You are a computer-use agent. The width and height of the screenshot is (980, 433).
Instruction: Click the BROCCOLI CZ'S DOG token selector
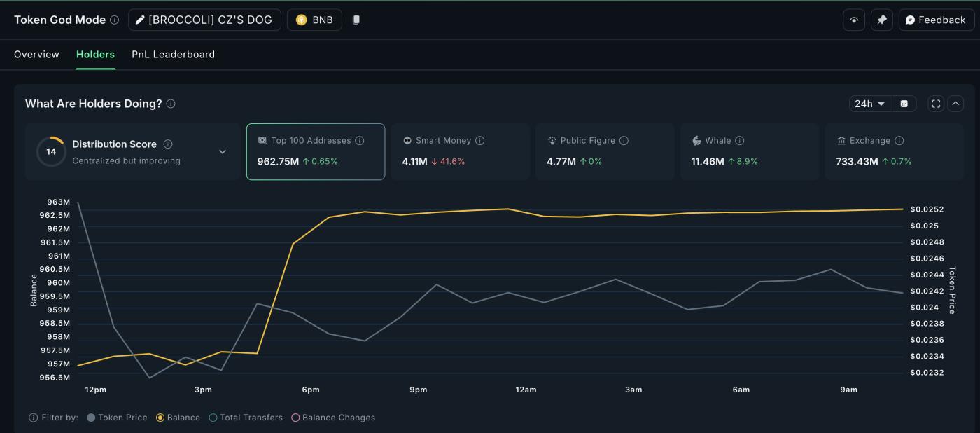pyautogui.click(x=204, y=20)
